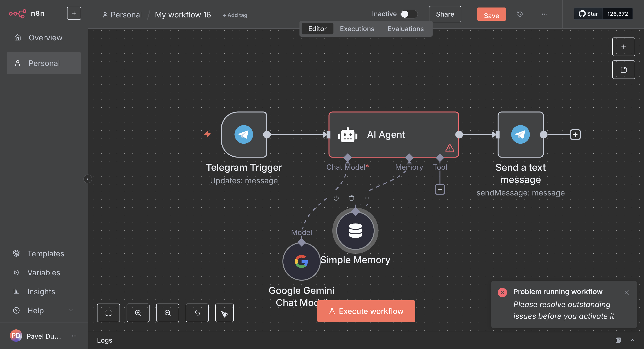Click the AI Agent warning triangle

(449, 148)
